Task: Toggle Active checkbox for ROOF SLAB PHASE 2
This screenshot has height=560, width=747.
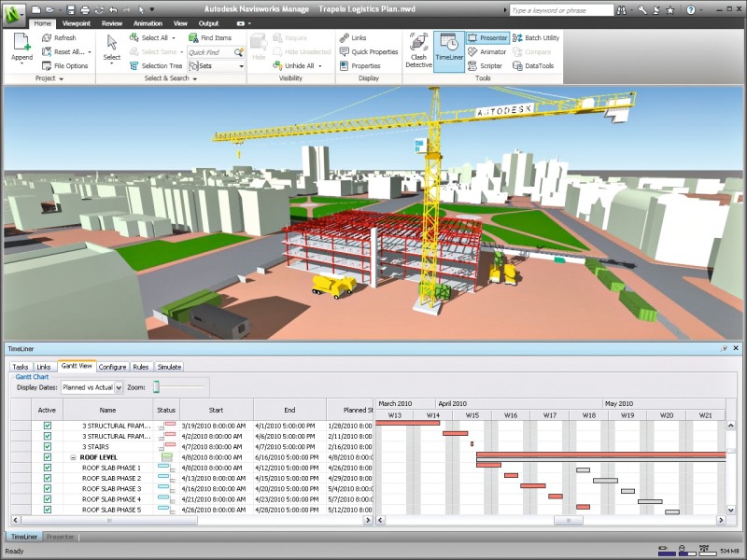Action: (x=48, y=478)
